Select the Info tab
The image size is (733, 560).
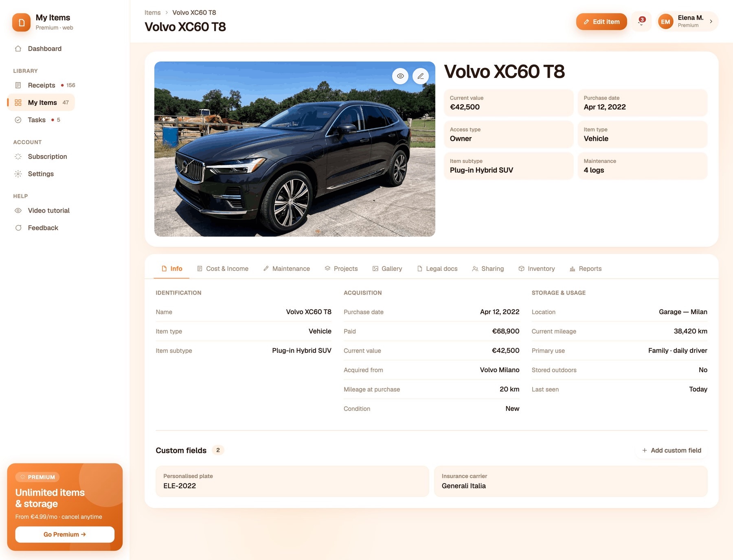171,269
